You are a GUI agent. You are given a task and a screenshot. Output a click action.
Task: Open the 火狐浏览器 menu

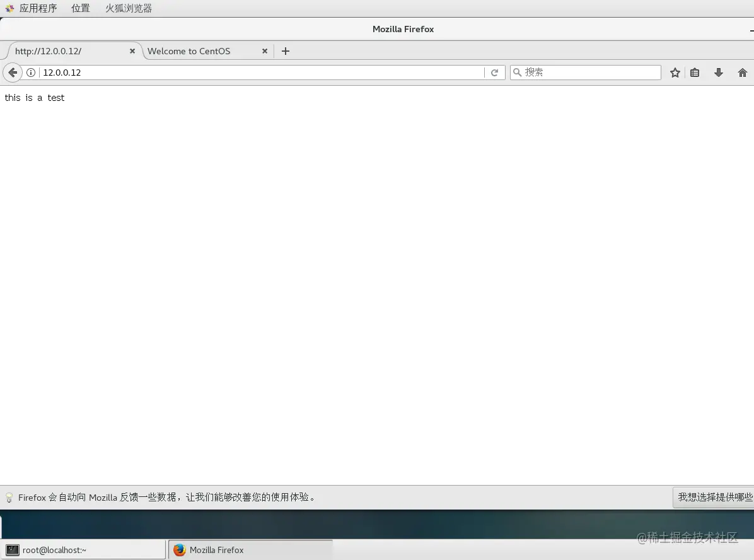[x=129, y=8]
